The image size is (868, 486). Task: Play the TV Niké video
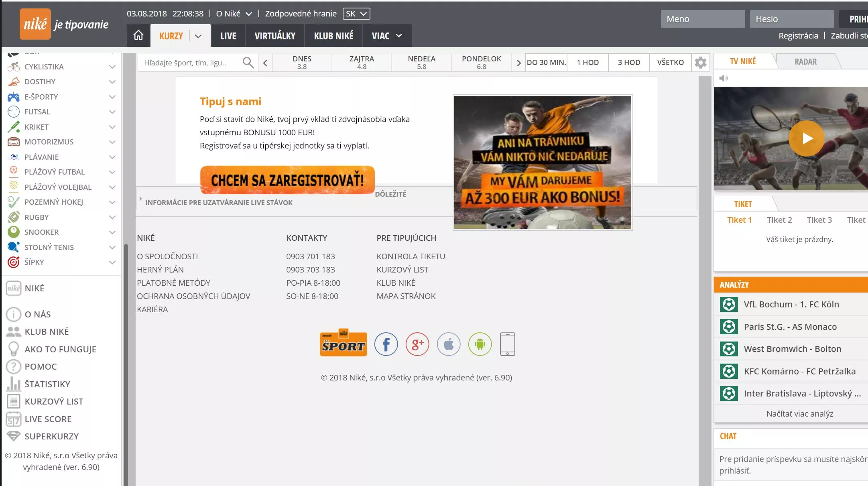(806, 138)
